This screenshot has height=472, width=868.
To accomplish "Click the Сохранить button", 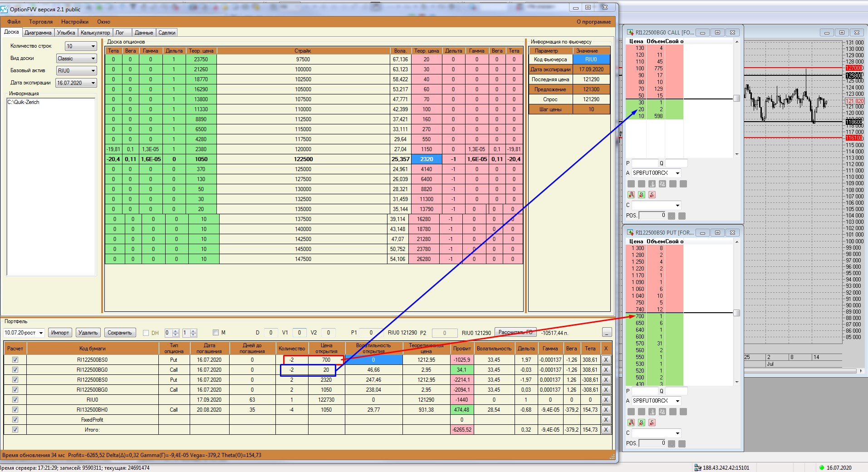I will pyautogui.click(x=120, y=333).
